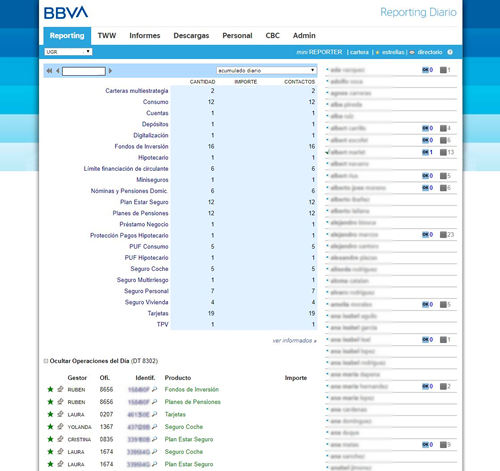500x471 pixels.
Task: Click magnifier icon on YOLANDA Seguro Coche row
Action: pos(154,427)
